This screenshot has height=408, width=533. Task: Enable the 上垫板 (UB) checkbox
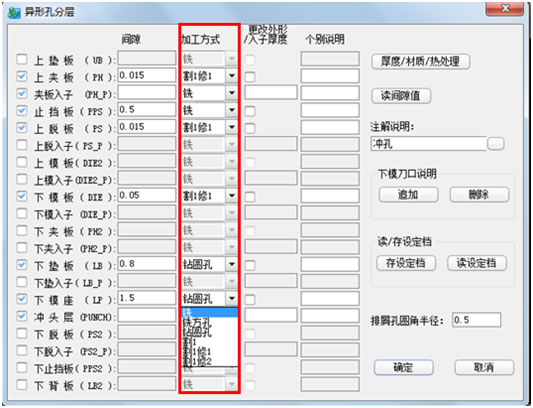point(22,59)
